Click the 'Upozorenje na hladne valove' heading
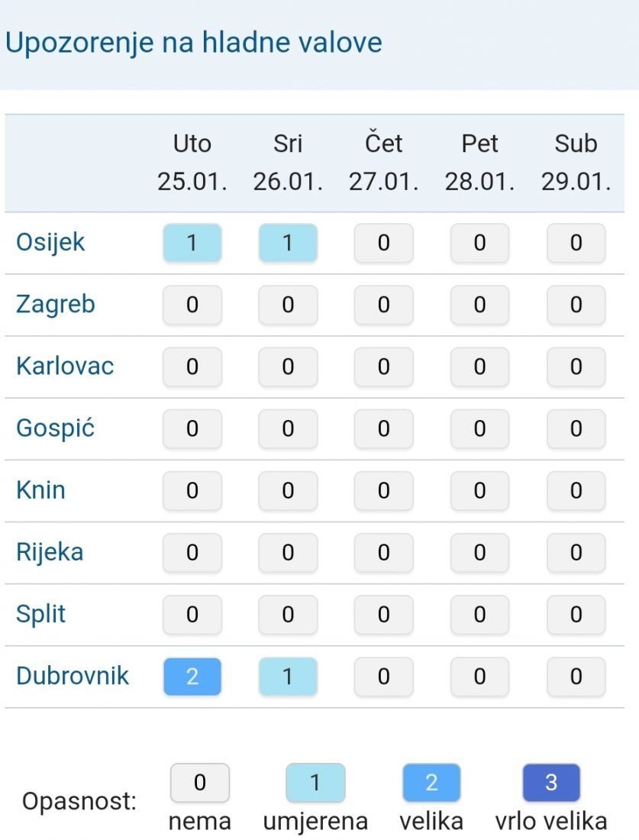 [194, 43]
